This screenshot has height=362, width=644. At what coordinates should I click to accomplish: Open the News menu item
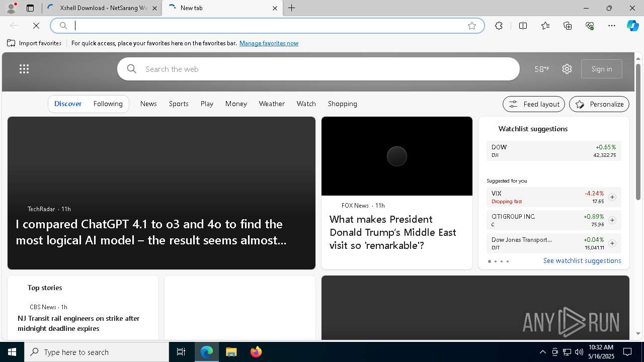(148, 104)
